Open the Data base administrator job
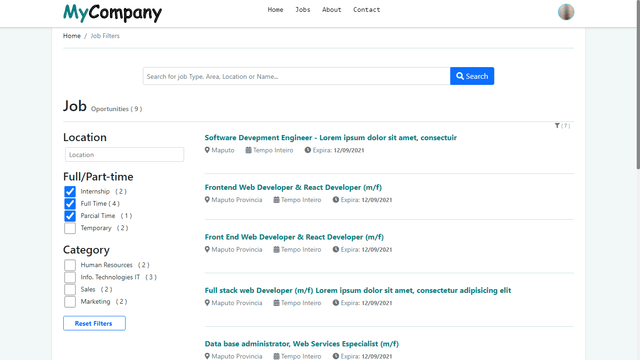Screen dimensions: 640x360 coord(302,344)
